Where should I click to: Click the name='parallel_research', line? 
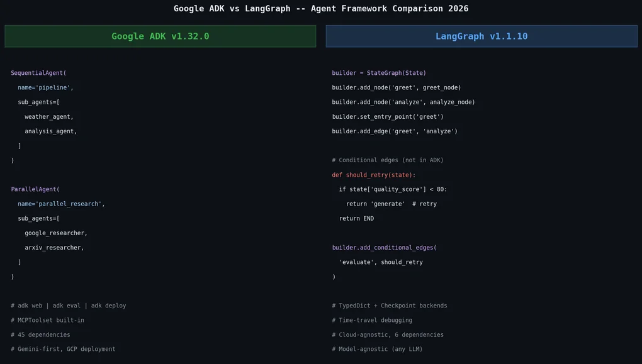[x=62, y=204]
